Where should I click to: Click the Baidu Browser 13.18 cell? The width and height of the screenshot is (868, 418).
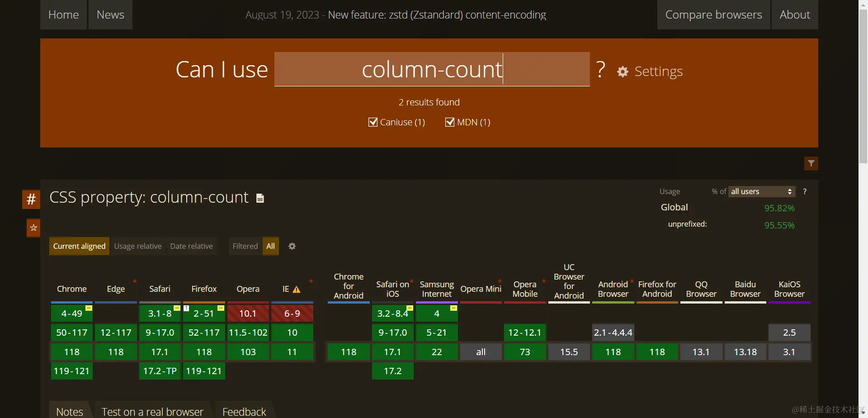click(745, 352)
